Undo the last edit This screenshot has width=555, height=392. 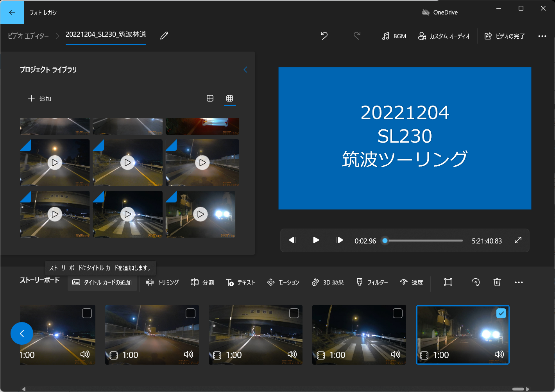point(324,36)
